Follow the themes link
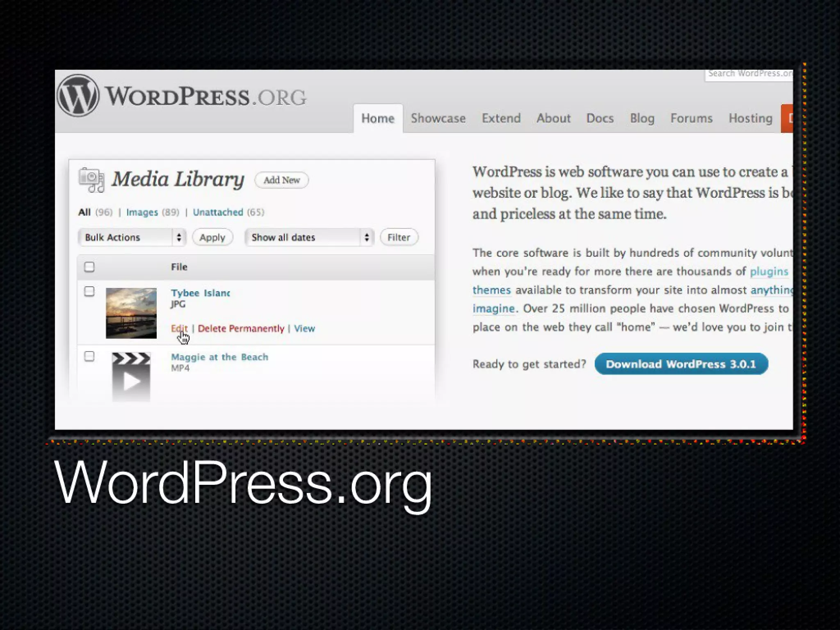The width and height of the screenshot is (840, 630). (x=492, y=290)
